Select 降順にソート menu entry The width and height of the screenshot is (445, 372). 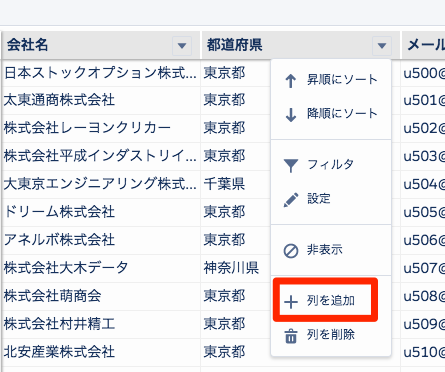click(x=331, y=114)
